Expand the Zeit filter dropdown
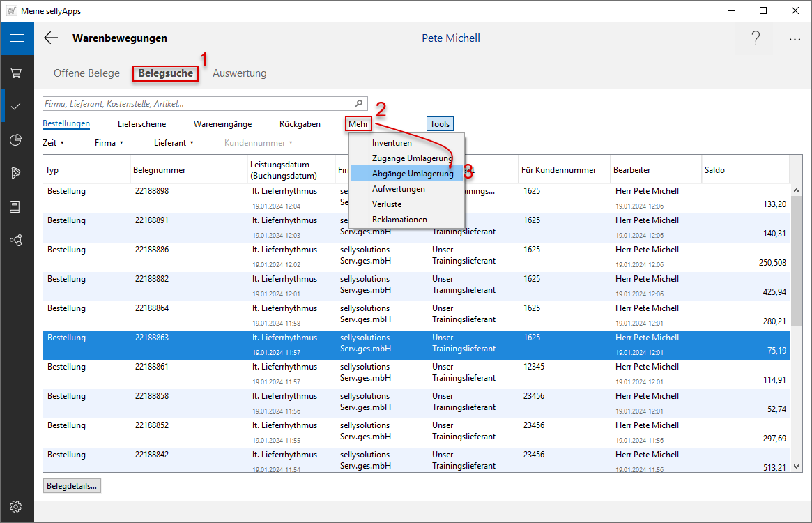Image resolution: width=812 pixels, height=523 pixels. [53, 143]
